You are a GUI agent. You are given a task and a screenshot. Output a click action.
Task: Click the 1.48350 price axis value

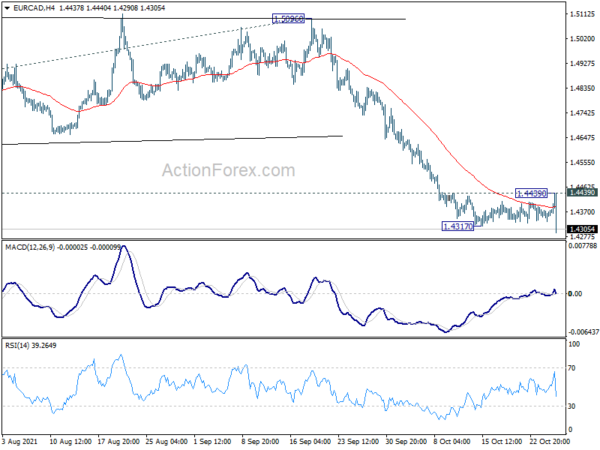[582, 88]
